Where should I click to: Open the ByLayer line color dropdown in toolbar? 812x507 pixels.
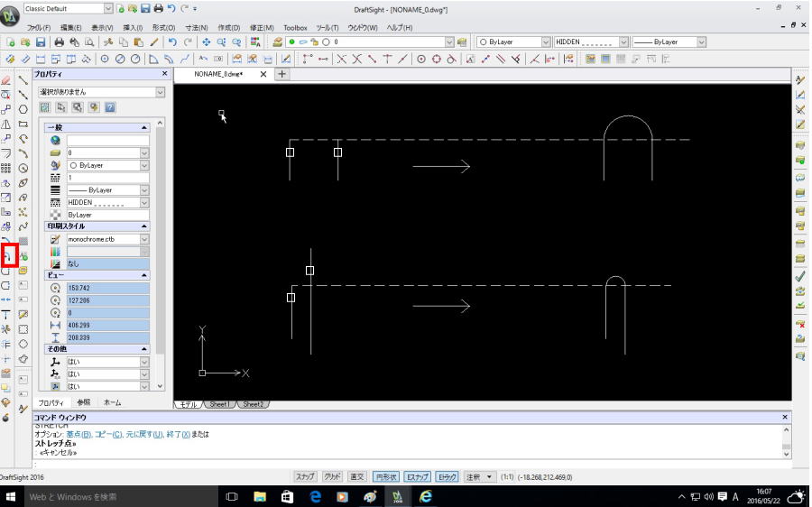(546, 41)
